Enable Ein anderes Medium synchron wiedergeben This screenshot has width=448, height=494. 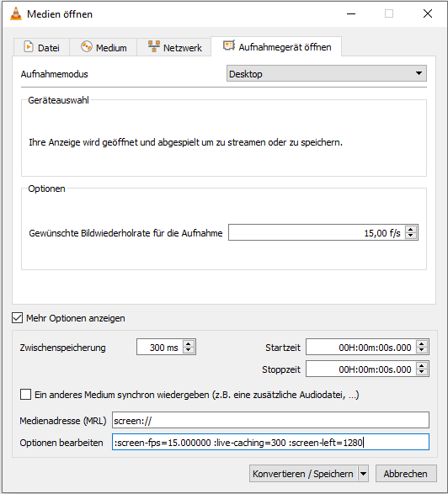click(x=25, y=395)
